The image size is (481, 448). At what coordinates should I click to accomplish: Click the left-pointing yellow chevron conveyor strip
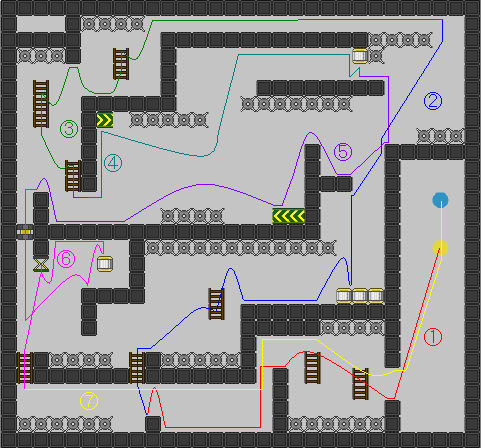tap(288, 216)
